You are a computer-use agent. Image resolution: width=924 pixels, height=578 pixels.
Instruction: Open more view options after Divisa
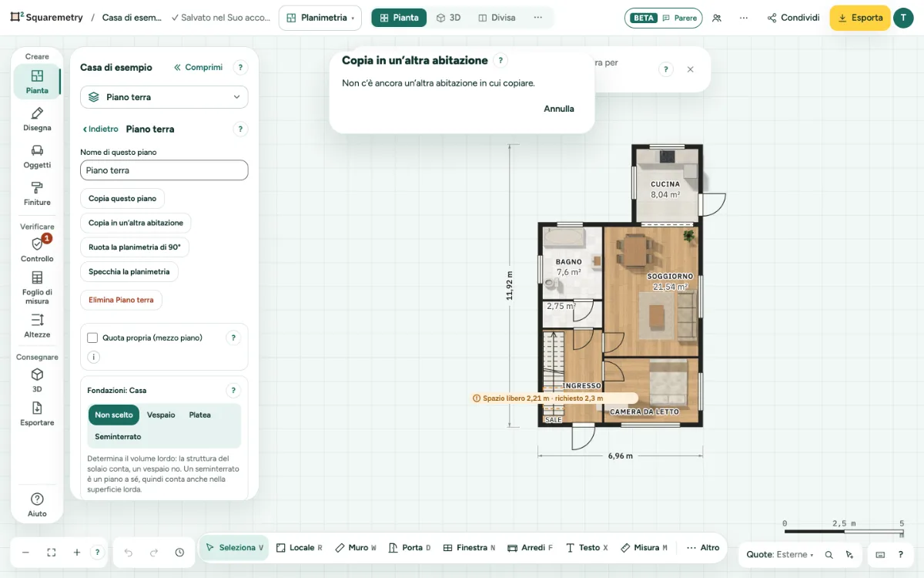tap(538, 18)
